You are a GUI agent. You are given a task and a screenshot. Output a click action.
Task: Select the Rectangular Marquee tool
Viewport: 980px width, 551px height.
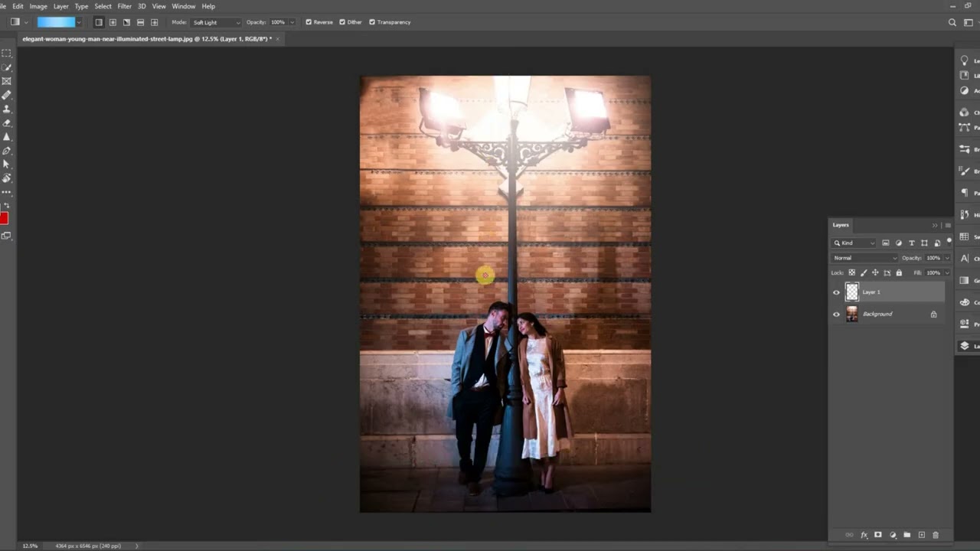point(6,53)
